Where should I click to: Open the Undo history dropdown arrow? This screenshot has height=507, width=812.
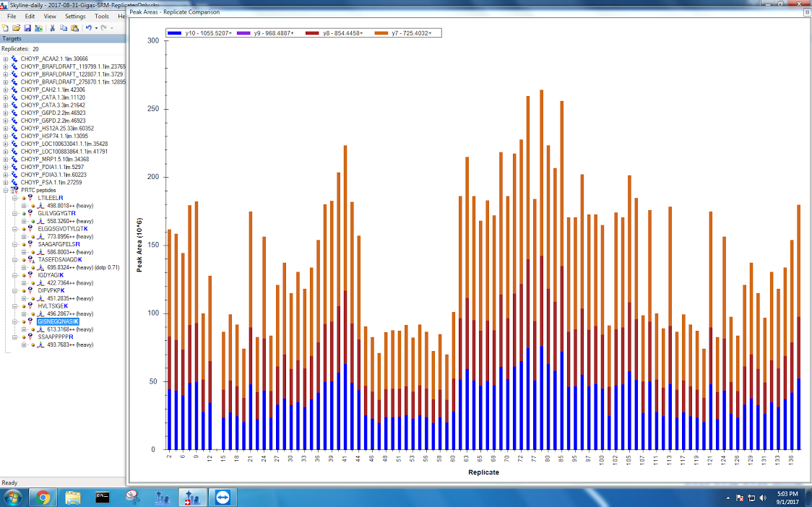95,27
